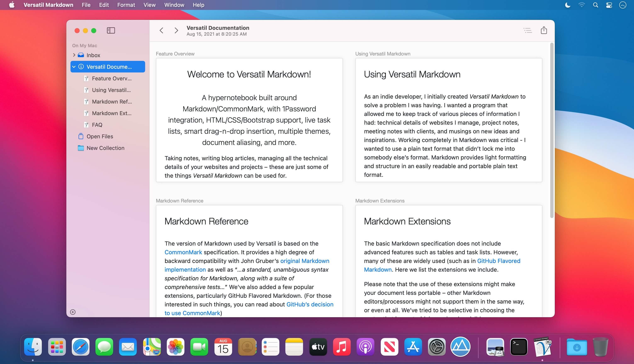Open FaceTime from the Dock

(x=199, y=347)
